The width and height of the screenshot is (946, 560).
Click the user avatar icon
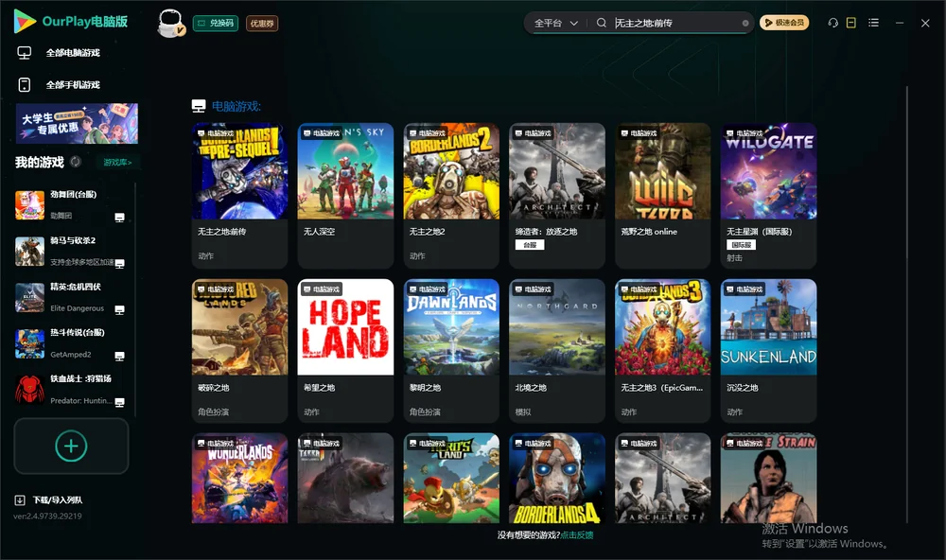click(x=170, y=24)
